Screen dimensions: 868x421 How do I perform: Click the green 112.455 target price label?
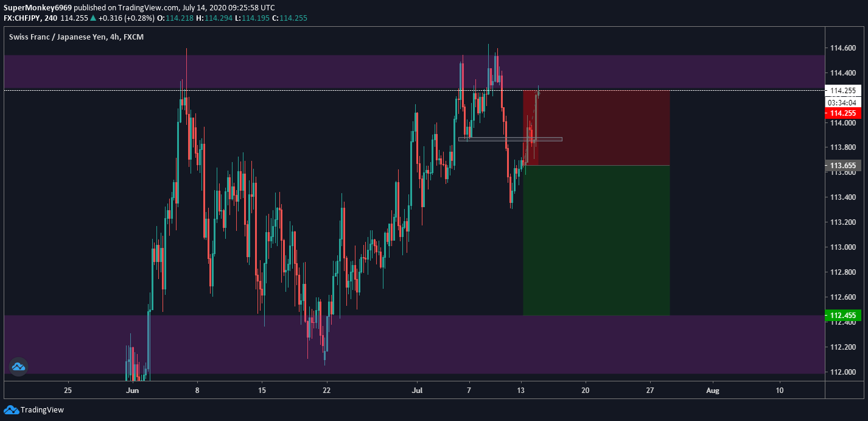842,315
